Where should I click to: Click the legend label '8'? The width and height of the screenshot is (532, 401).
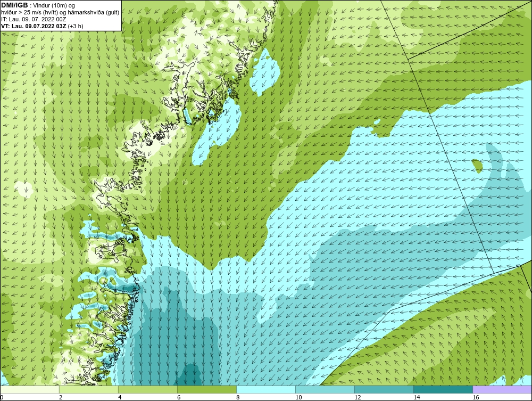click(238, 397)
